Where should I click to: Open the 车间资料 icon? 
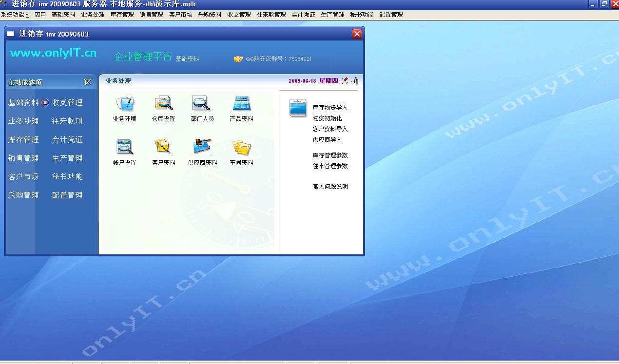pyautogui.click(x=241, y=147)
